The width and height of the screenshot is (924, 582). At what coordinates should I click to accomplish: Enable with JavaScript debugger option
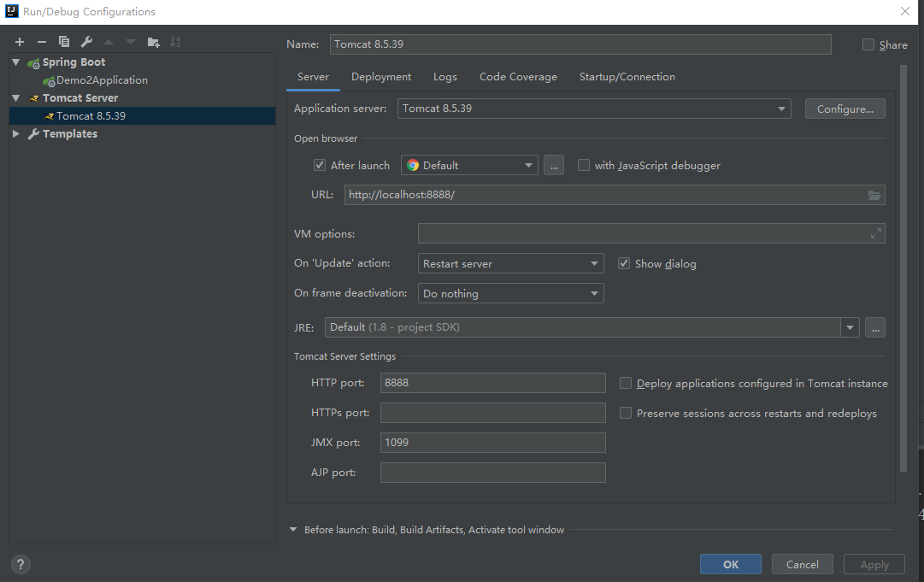[584, 165]
